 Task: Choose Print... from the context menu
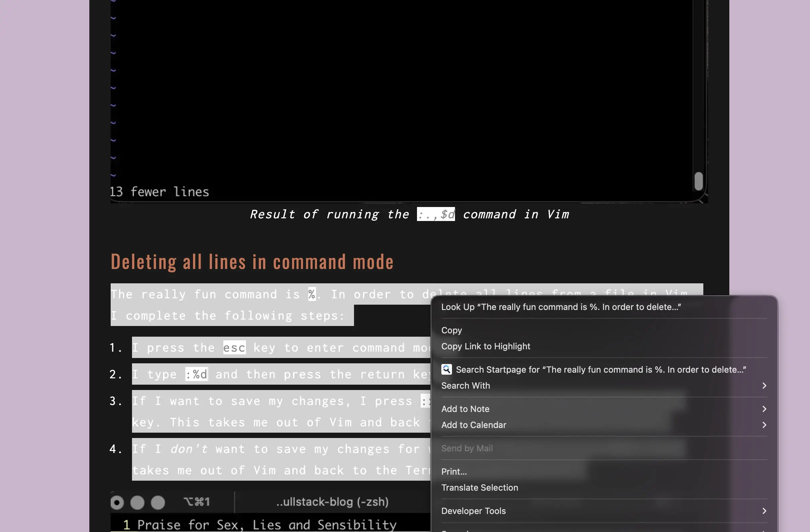click(604, 471)
